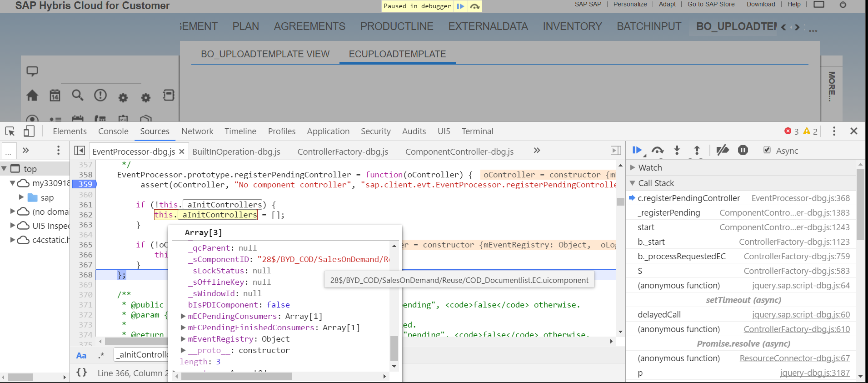Click the object tooltip's horizontal scrollbar thumb
868x383 pixels.
[237, 377]
